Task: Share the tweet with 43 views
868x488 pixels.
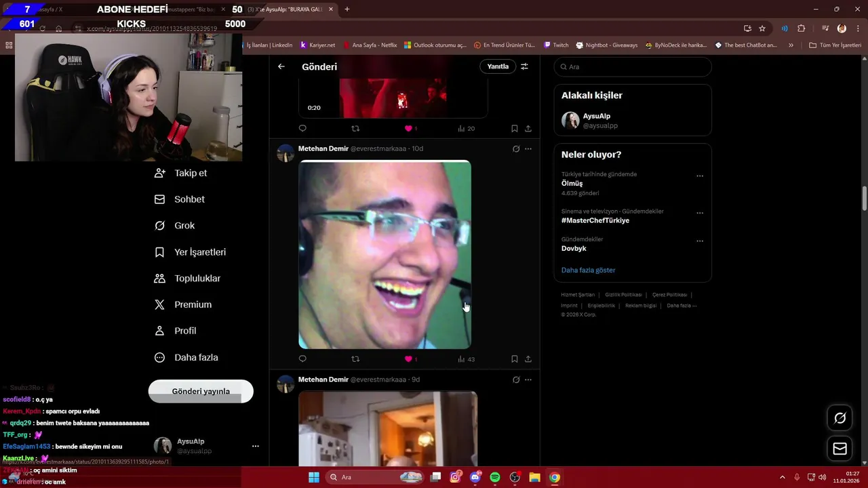Action: 528,359
